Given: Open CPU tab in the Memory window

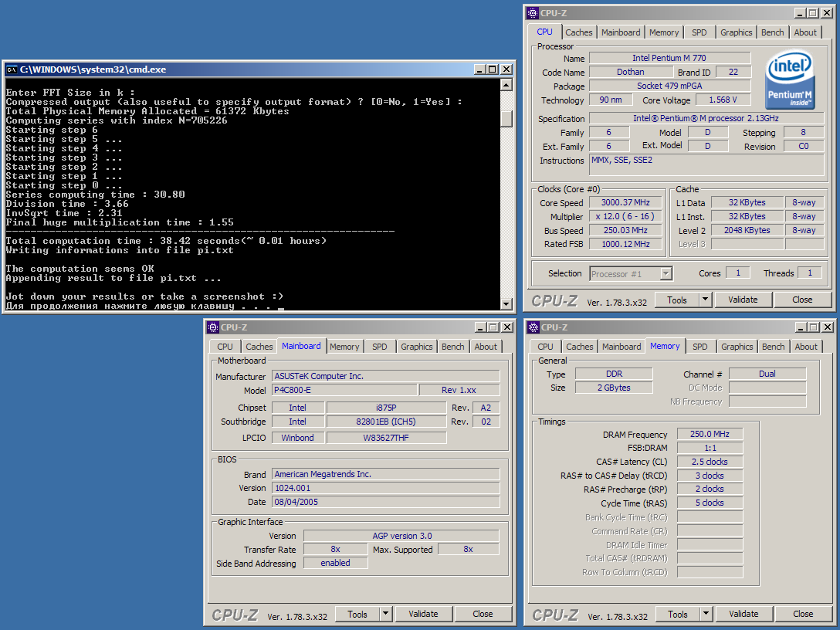Looking at the screenshot, I should [x=545, y=347].
